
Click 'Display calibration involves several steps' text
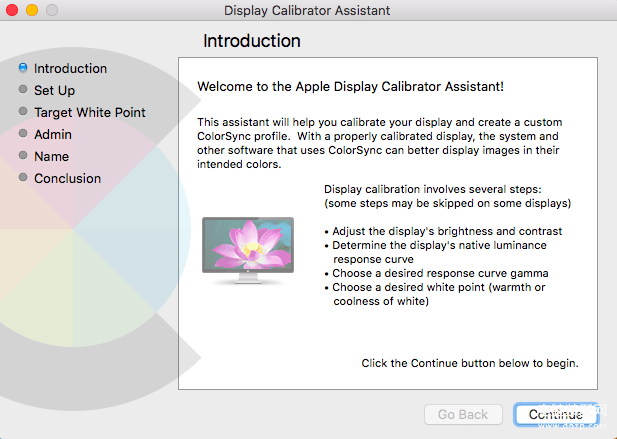(432, 189)
